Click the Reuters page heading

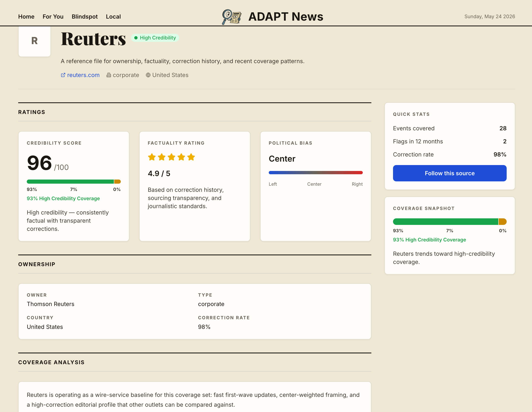[x=93, y=39]
